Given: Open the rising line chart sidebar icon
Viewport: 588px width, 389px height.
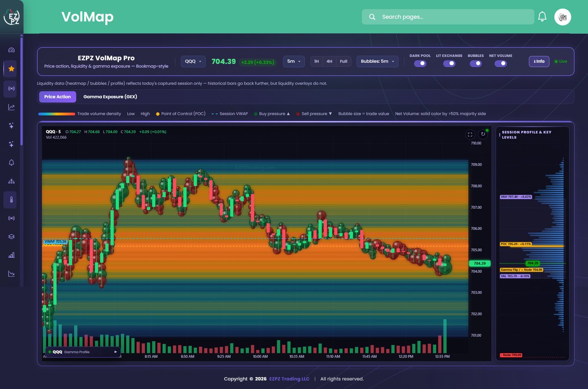Looking at the screenshot, I should (x=11, y=107).
